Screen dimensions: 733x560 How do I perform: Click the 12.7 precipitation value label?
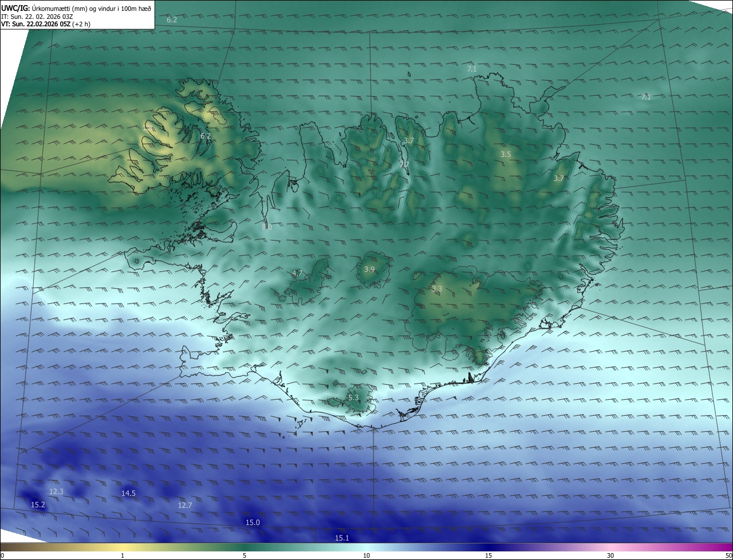(185, 505)
